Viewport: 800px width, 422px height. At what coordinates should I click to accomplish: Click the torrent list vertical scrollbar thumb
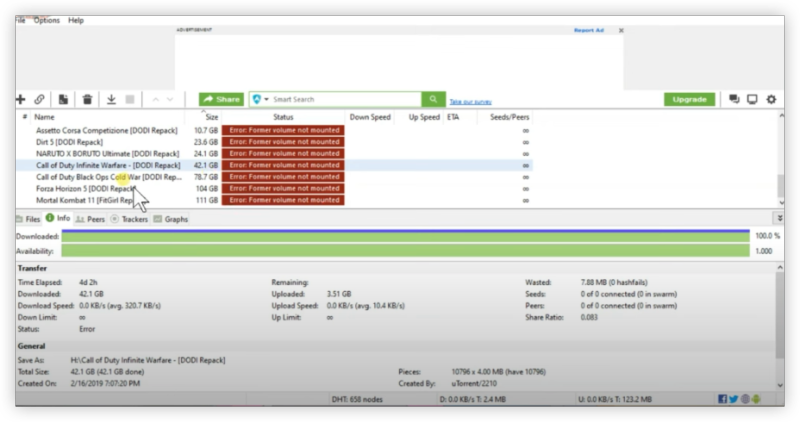(x=780, y=186)
